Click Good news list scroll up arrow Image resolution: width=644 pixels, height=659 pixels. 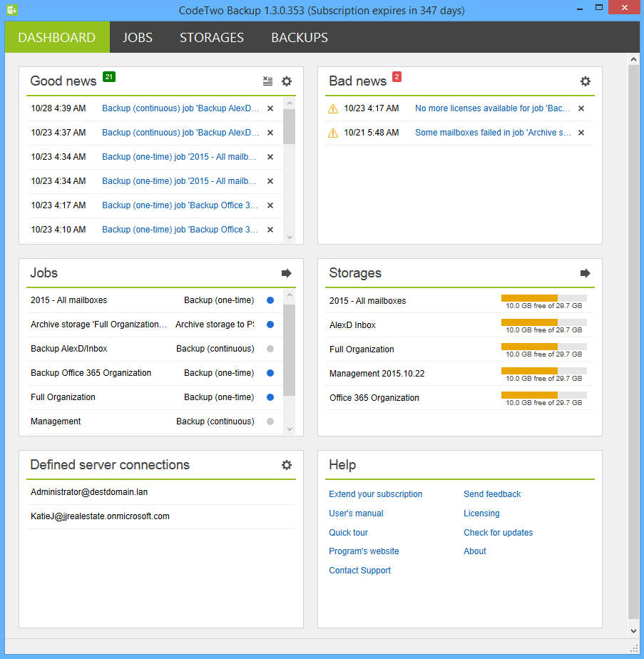coord(290,103)
